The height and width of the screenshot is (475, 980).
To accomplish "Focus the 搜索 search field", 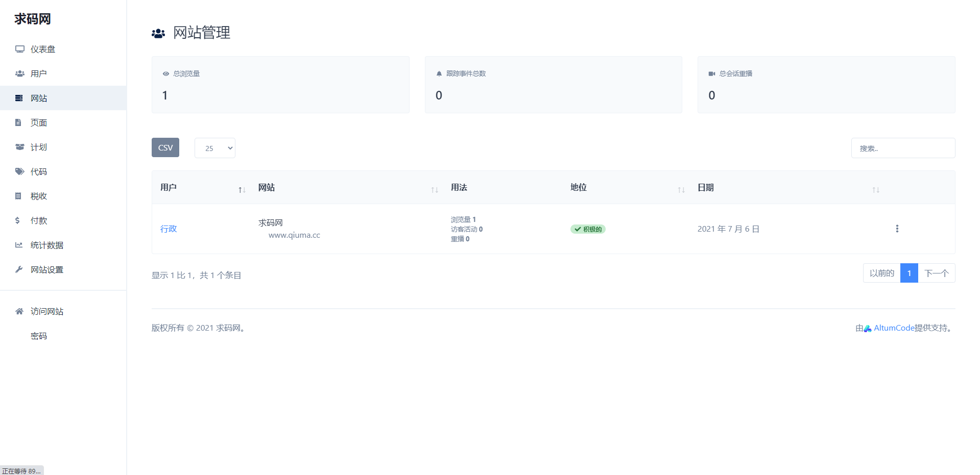I will (903, 148).
